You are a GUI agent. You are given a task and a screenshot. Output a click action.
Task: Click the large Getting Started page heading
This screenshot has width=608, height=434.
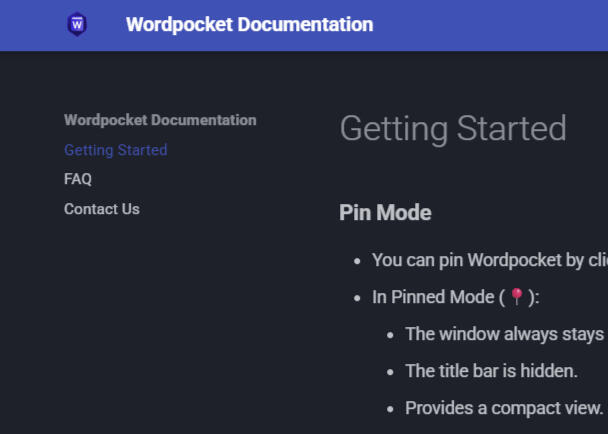(x=453, y=129)
